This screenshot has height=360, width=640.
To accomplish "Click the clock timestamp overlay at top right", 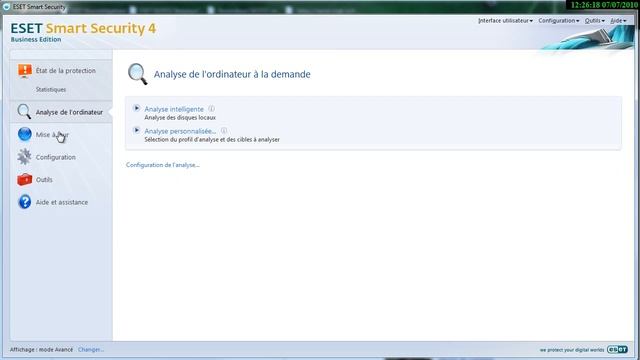I will [x=604, y=5].
